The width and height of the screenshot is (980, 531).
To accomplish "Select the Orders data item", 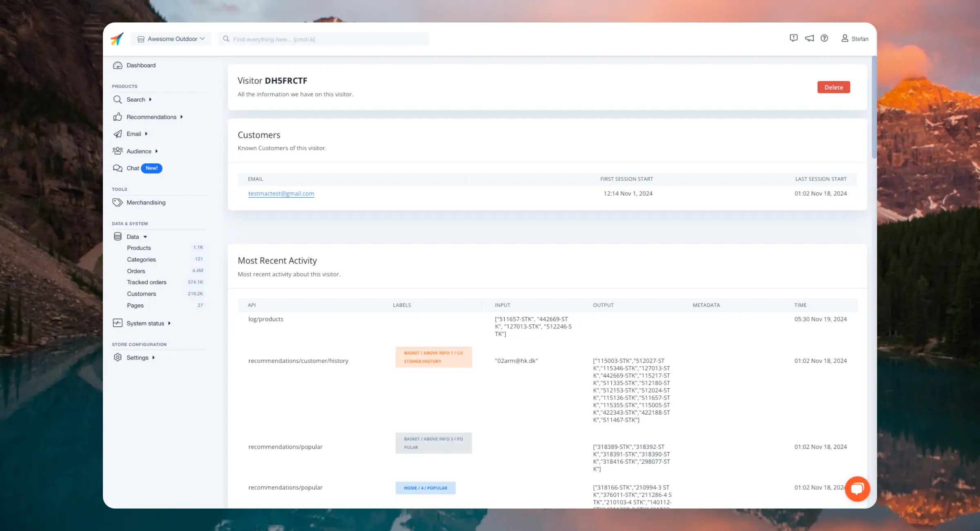I will 136,271.
